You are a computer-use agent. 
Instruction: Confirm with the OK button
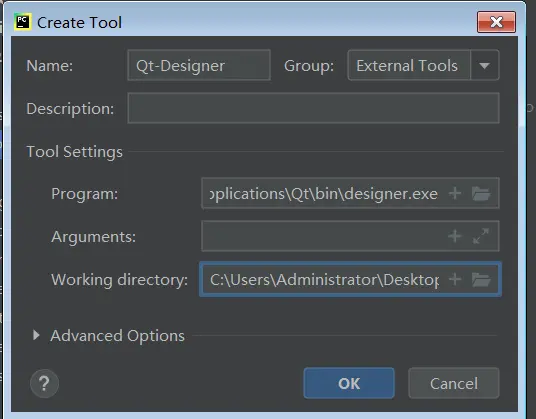tap(349, 383)
